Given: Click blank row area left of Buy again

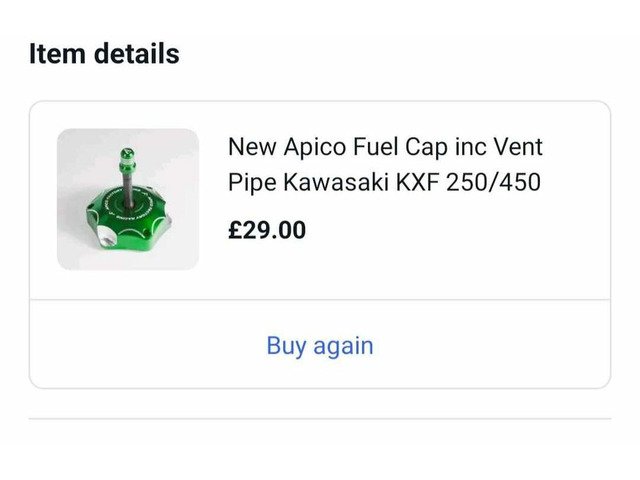Looking at the screenshot, I should pos(140,346).
